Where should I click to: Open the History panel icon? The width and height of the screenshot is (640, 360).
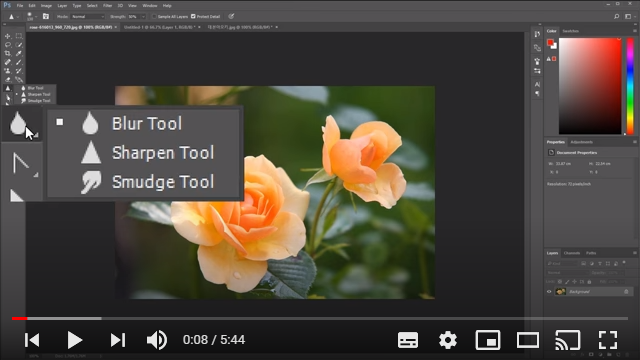click(x=537, y=34)
